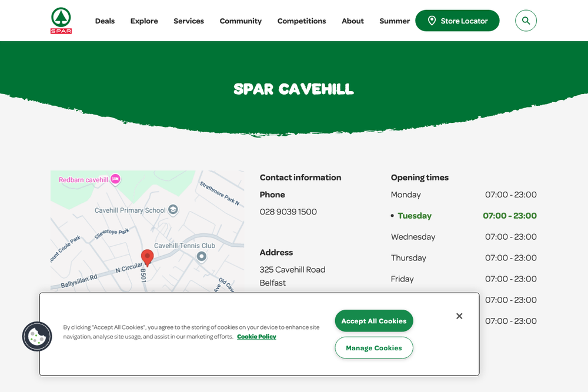Click the Address label

(x=276, y=252)
